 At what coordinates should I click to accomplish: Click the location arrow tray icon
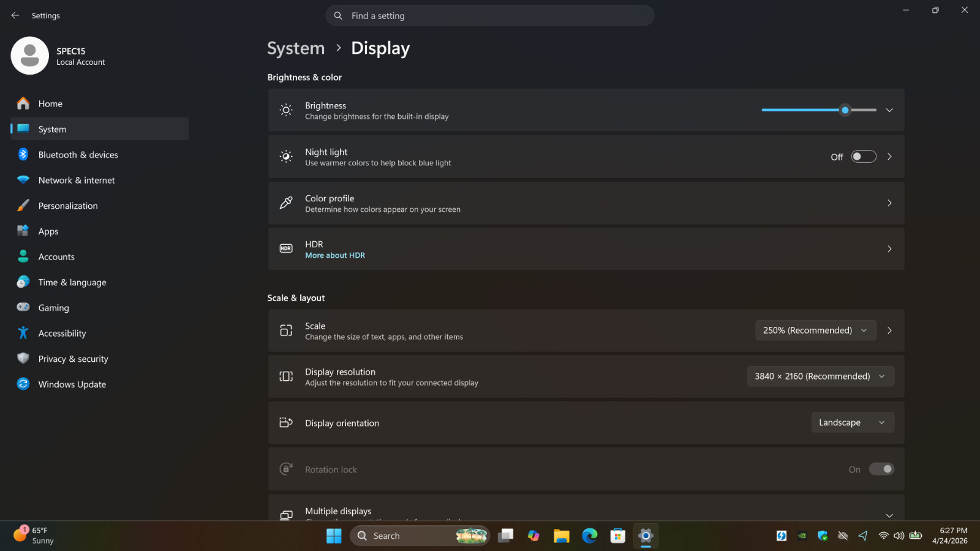pyautogui.click(x=863, y=536)
